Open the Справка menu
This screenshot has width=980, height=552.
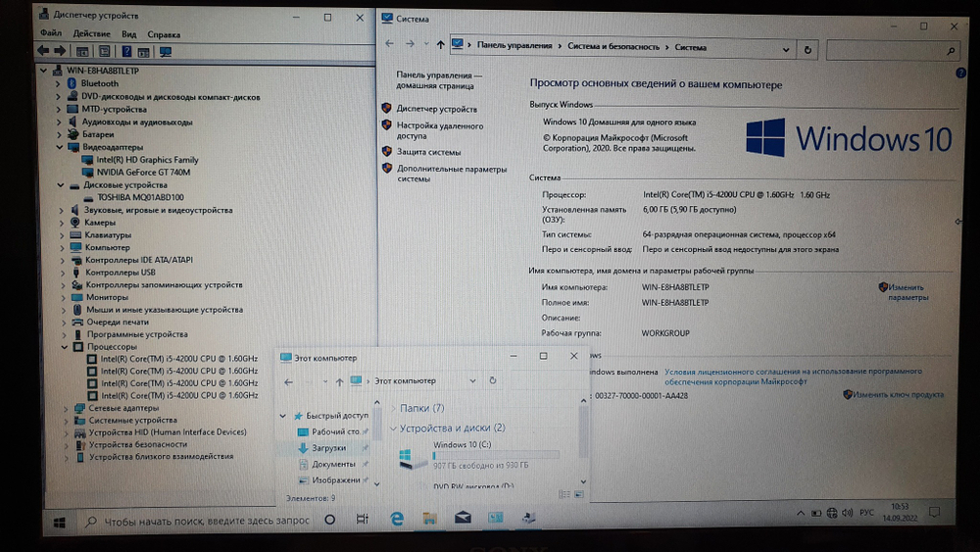pos(164,35)
